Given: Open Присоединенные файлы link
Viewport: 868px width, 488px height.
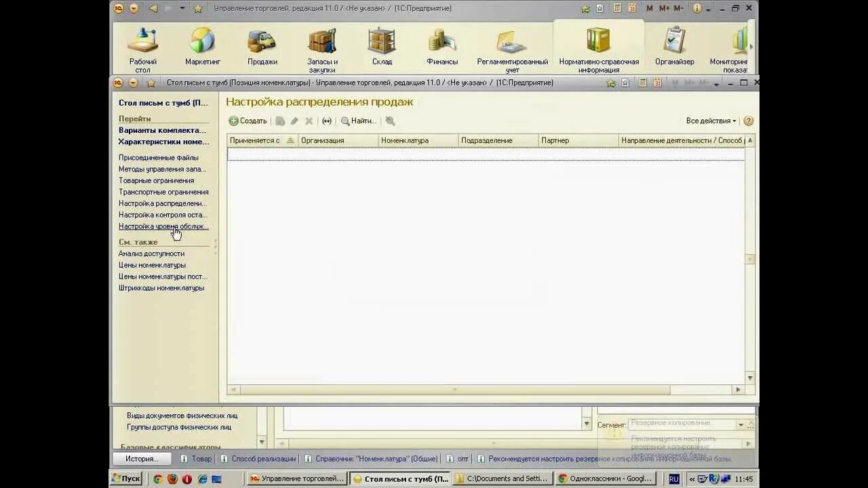Looking at the screenshot, I should pyautogui.click(x=159, y=157).
